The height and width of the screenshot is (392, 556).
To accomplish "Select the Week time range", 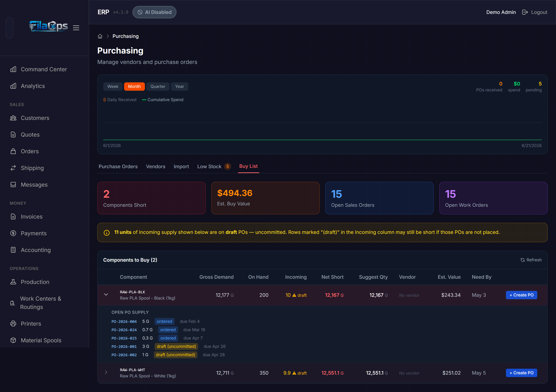I will (x=113, y=86).
